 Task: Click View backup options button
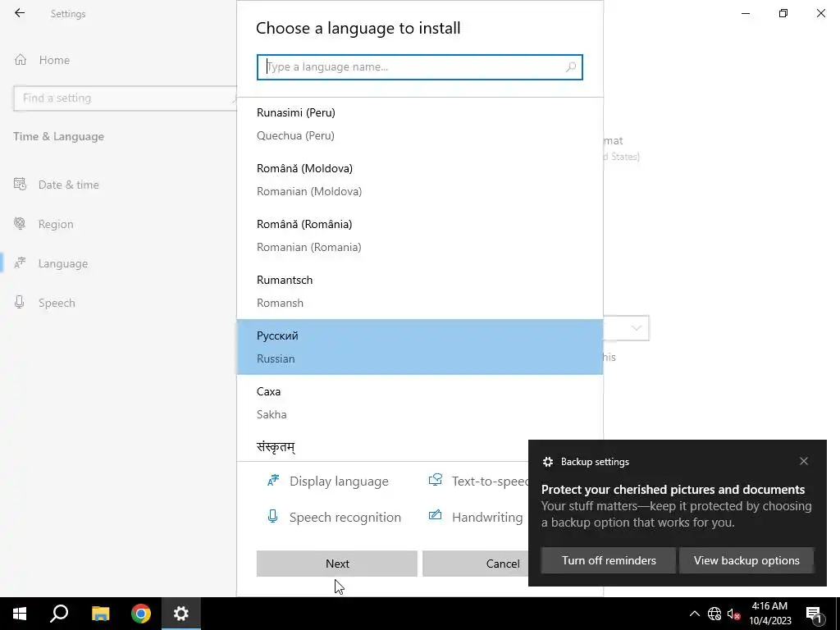(x=746, y=560)
